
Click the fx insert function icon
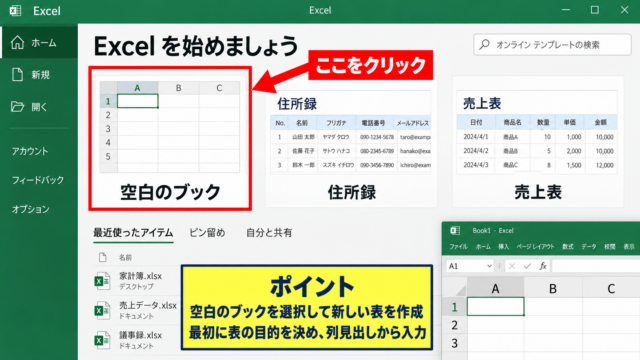tap(543, 266)
